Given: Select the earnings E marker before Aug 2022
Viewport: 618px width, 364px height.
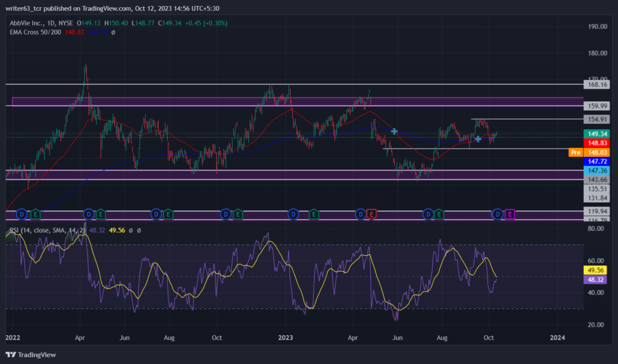Looking at the screenshot, I should 168,214.
